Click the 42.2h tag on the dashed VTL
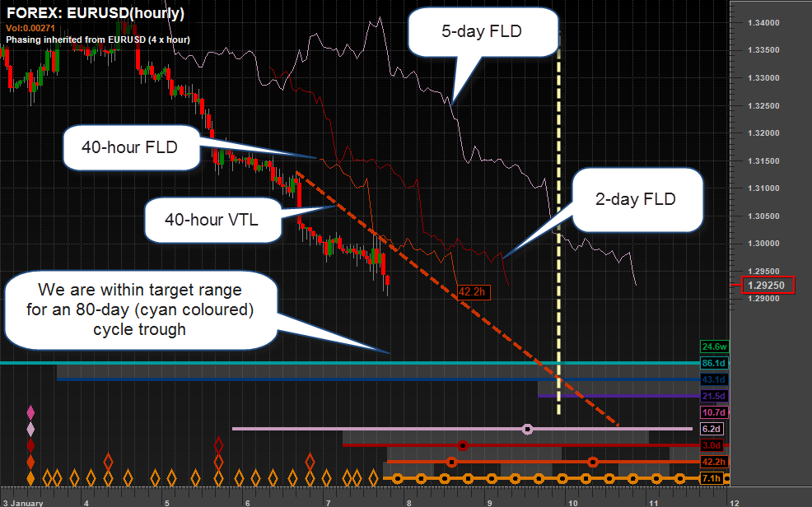The height and width of the screenshot is (507, 812). (472, 291)
